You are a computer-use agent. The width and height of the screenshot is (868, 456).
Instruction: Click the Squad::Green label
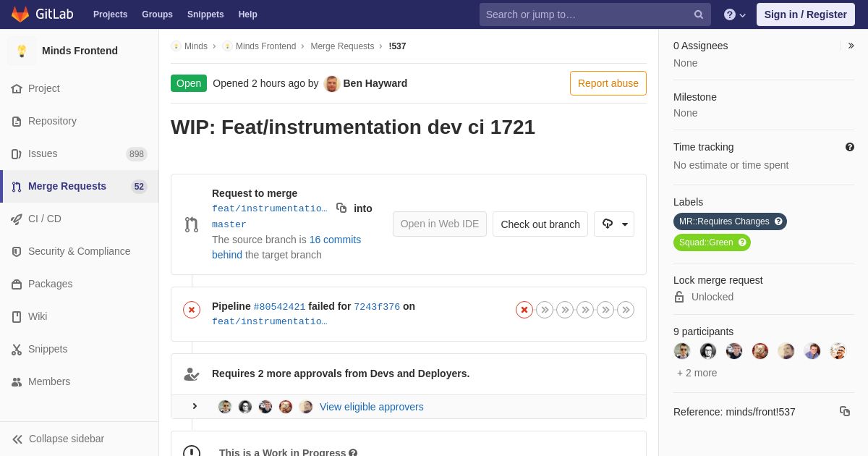pos(706,242)
